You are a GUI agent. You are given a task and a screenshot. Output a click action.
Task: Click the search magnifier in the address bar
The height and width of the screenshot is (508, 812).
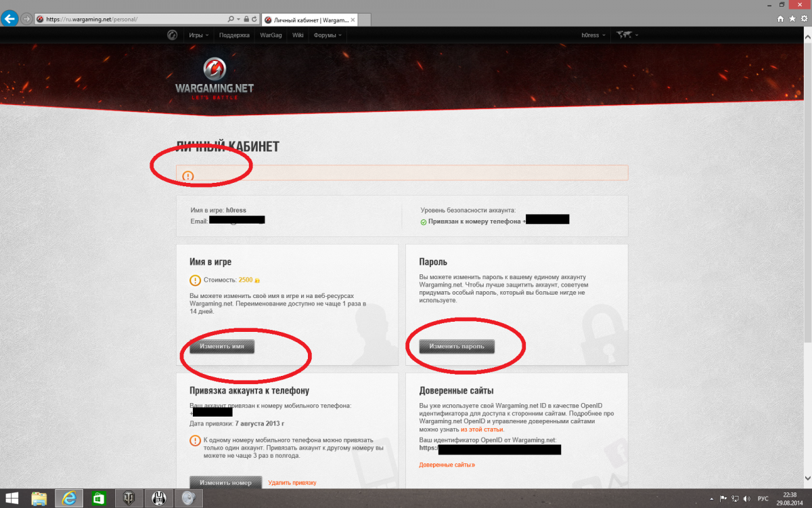[231, 19]
